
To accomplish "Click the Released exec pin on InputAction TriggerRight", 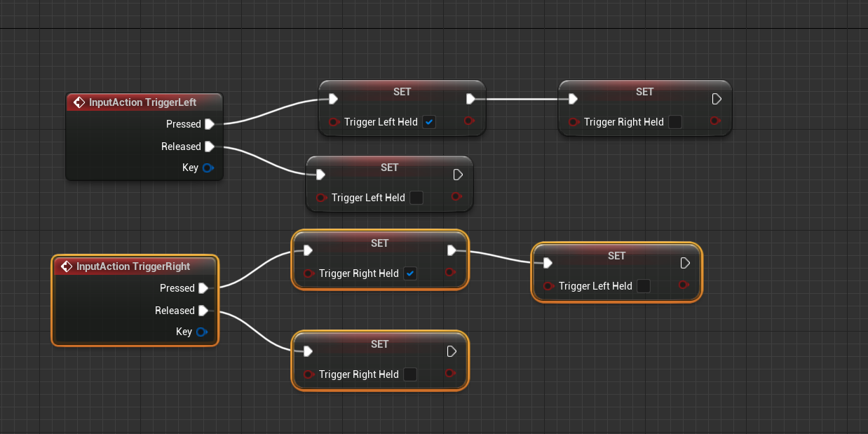I will [x=203, y=311].
